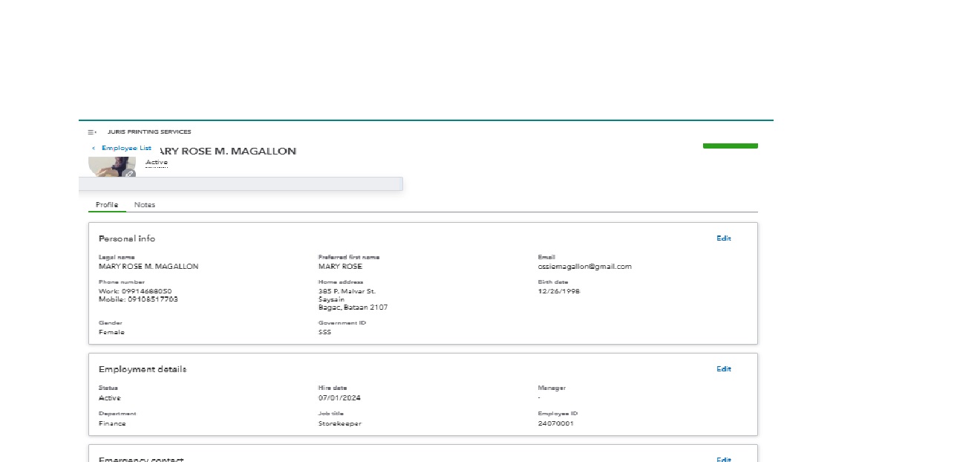Image resolution: width=980 pixels, height=462 pixels.
Task: Click the employee ID 24070001
Action: pos(556,423)
